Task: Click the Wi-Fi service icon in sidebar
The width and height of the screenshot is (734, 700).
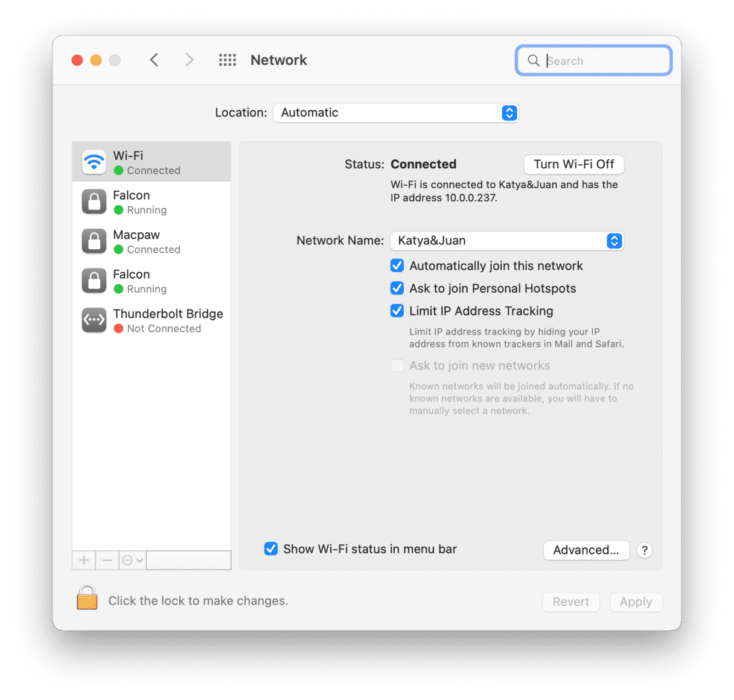Action: pyautogui.click(x=94, y=162)
